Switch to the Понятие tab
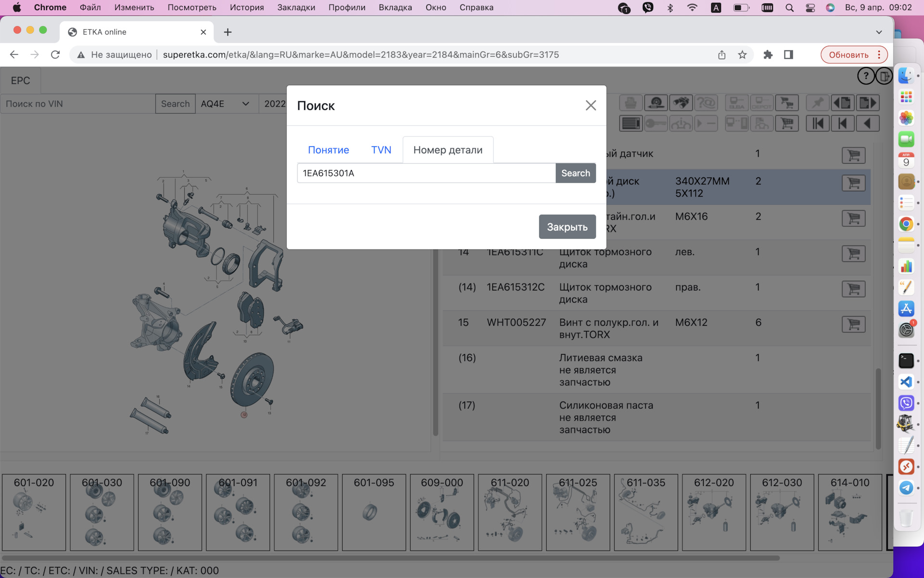The width and height of the screenshot is (924, 578). (328, 150)
